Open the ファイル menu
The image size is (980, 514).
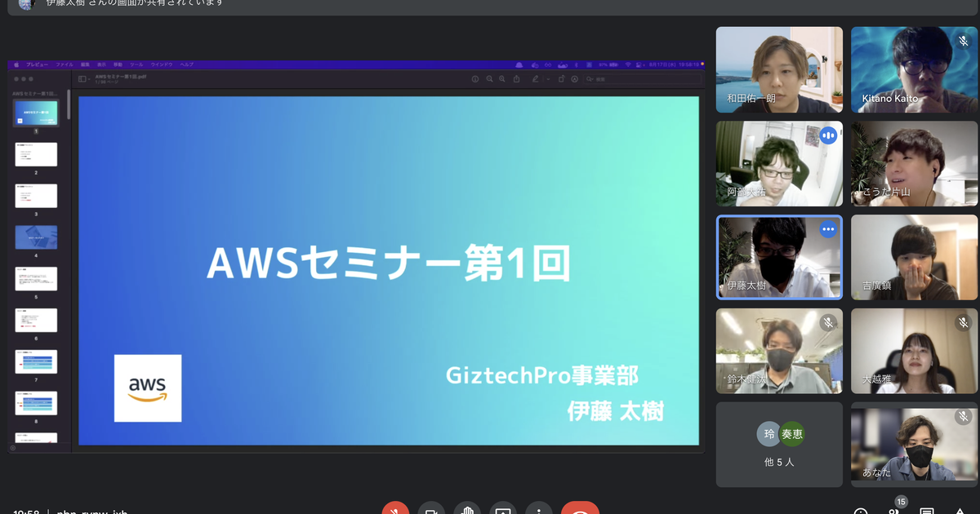click(x=65, y=64)
